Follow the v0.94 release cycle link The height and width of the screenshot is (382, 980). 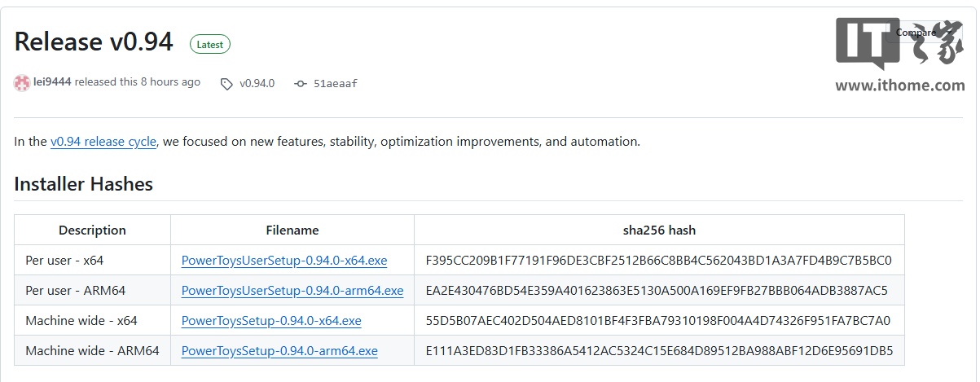(x=103, y=142)
